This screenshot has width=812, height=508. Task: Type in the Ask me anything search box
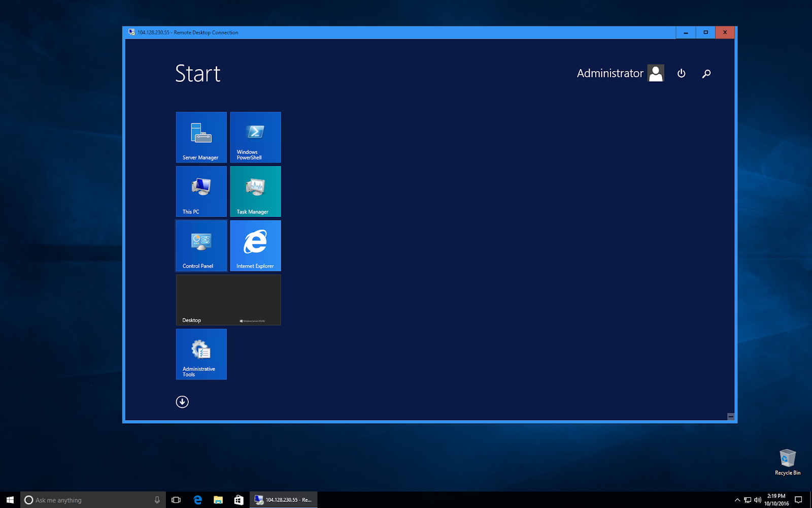coord(91,500)
